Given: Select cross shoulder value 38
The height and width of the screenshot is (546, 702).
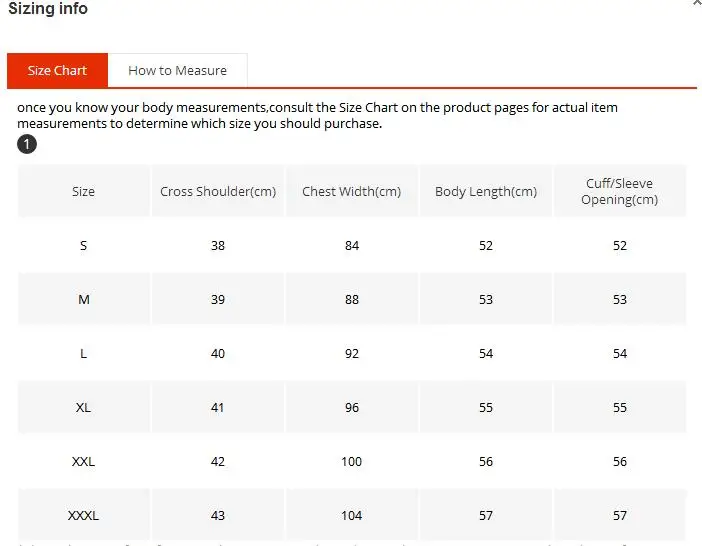Looking at the screenshot, I should coord(218,245).
